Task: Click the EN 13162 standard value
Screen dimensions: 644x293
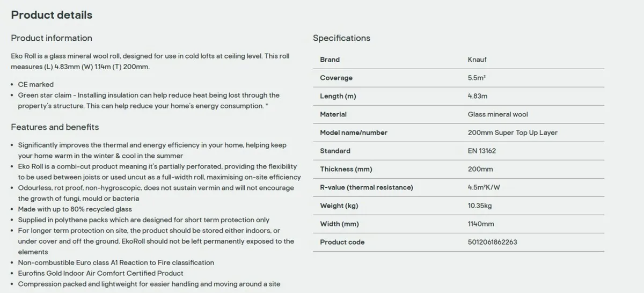Action: [x=481, y=151]
